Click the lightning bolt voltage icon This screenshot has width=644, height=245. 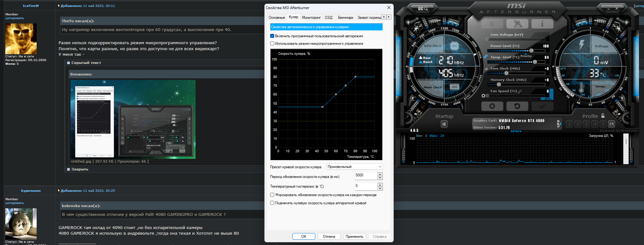point(582,44)
